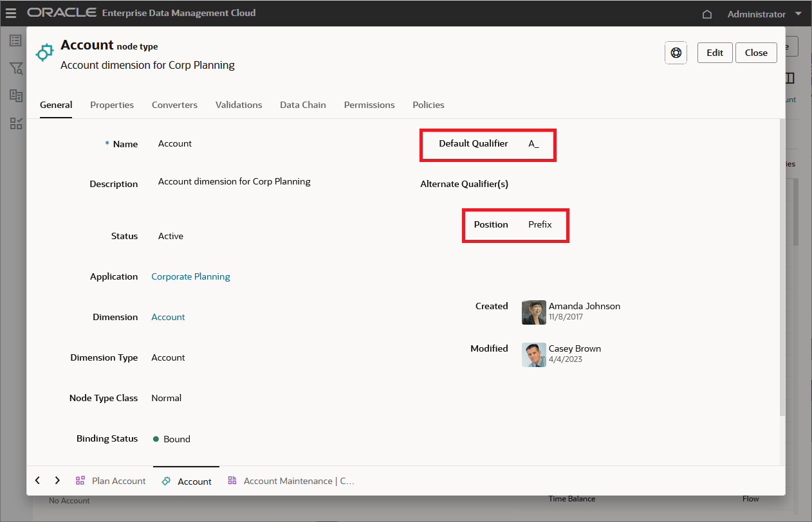Open the Permissions tab
The image size is (812, 522).
[369, 105]
